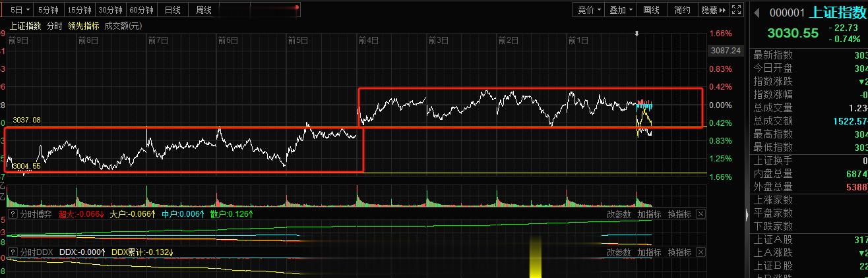This screenshot has width=868, height=278.
Task: Click the 上证换手 row label
Action: (773, 160)
